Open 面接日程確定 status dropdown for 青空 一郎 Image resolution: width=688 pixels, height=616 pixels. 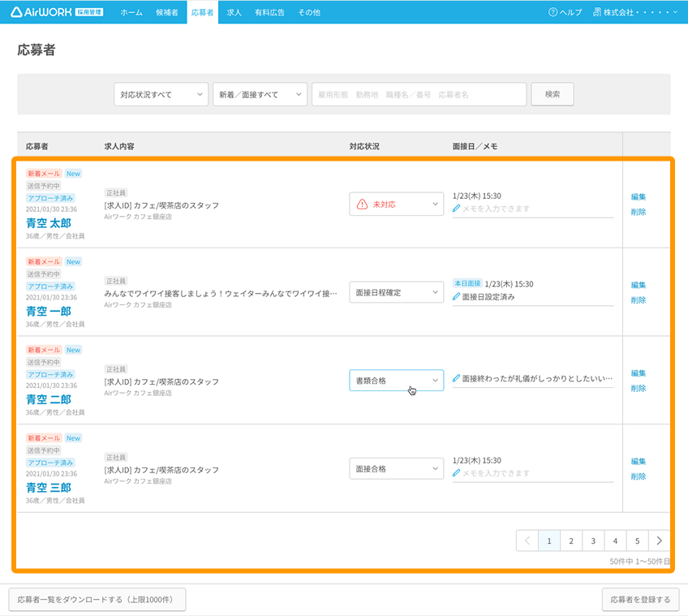396,292
